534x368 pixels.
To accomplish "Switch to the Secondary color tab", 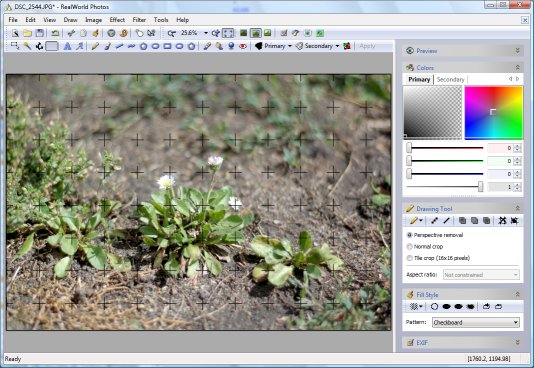I will point(450,79).
